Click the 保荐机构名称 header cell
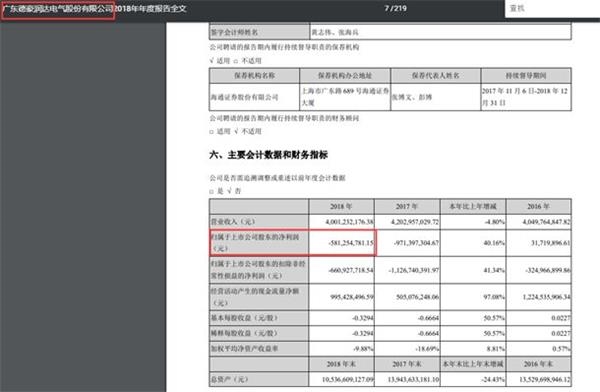This screenshot has height=392, width=600. (254, 76)
